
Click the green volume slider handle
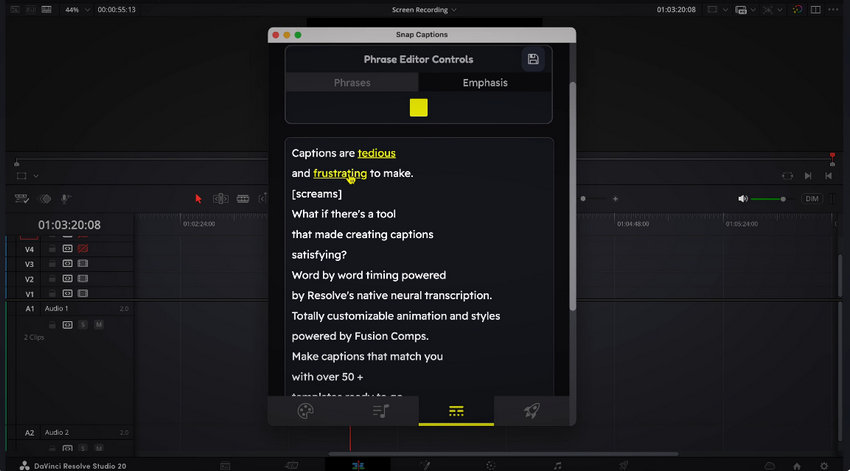click(783, 199)
